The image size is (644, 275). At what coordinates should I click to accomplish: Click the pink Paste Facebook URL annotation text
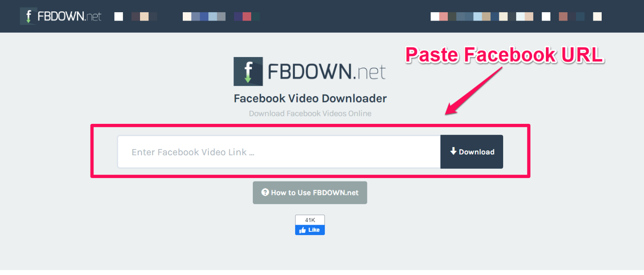click(504, 55)
